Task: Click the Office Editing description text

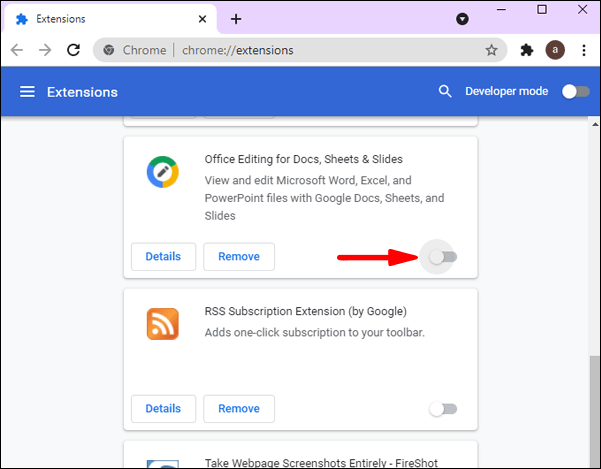Action: point(324,198)
